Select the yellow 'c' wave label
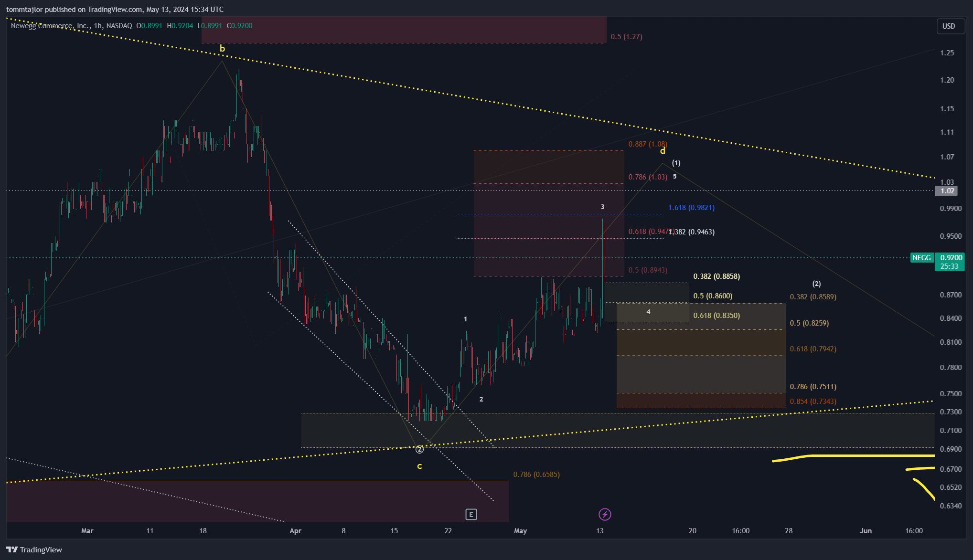973x560 pixels. tap(419, 466)
